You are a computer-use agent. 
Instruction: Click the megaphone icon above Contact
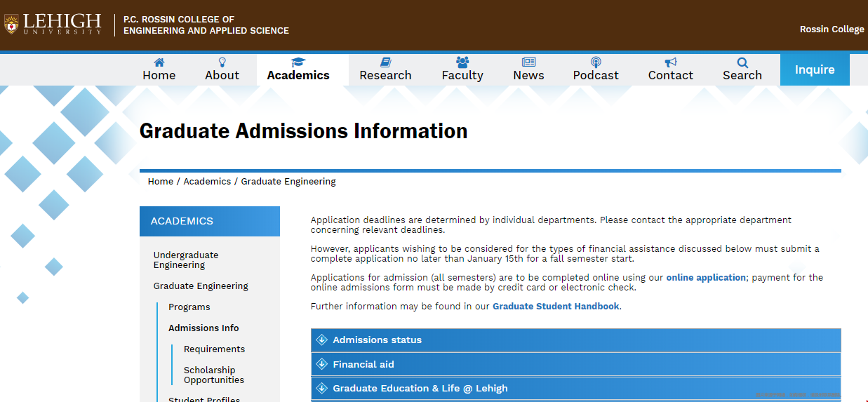click(x=671, y=62)
